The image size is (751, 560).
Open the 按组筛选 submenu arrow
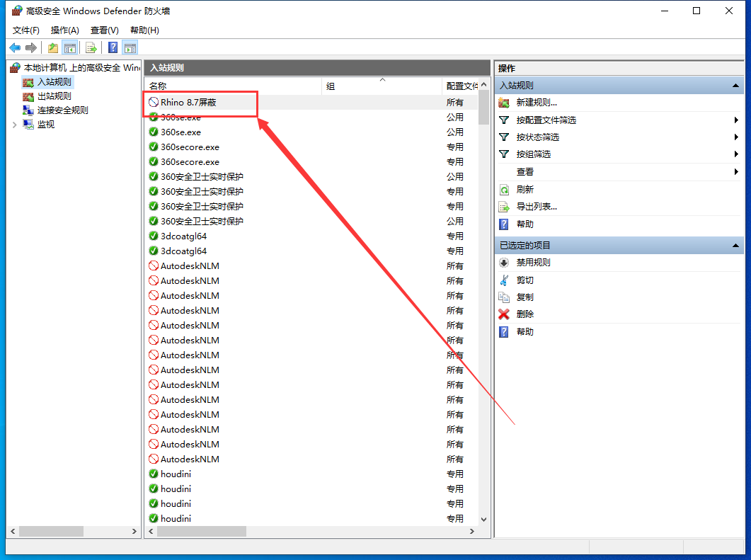736,154
